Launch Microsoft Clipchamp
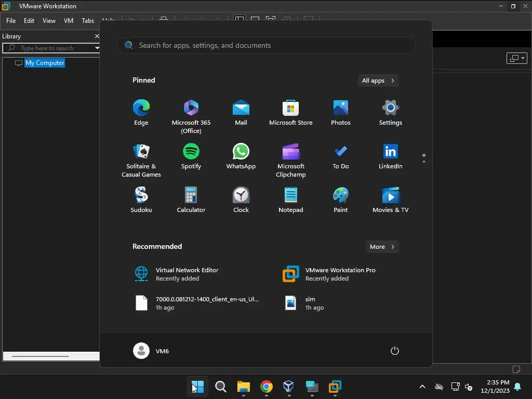Viewport: 532px width, 399px height. click(x=291, y=161)
